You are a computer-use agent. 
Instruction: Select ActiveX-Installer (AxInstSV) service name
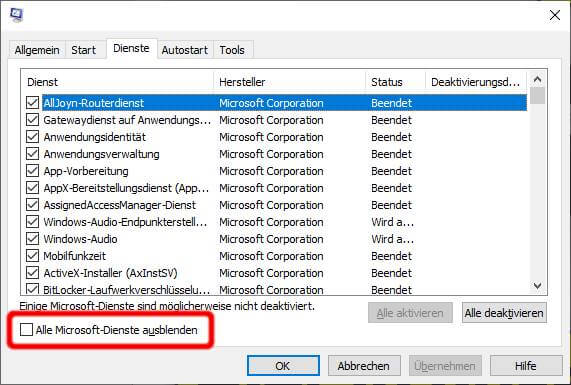coord(110,273)
